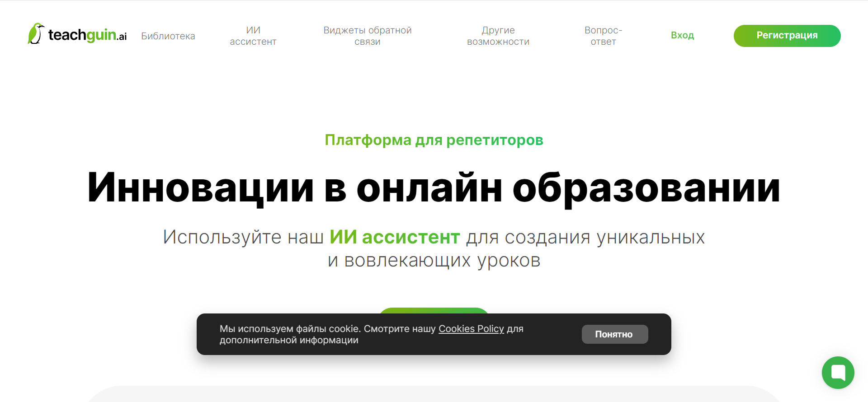Click the bold green ИИ ассистент text in subtitle
The width and height of the screenshot is (868, 402).
[x=394, y=237]
